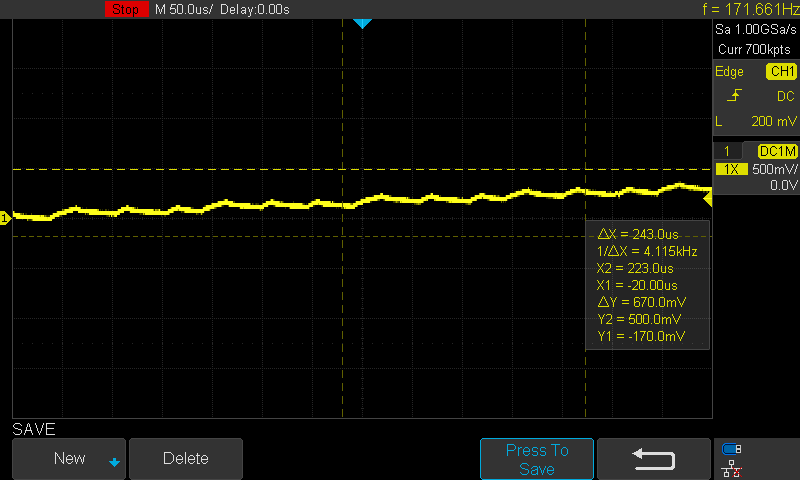Click the f = 171.661Hz frequency readout
Screen dimensions: 800x480
(751, 9)
